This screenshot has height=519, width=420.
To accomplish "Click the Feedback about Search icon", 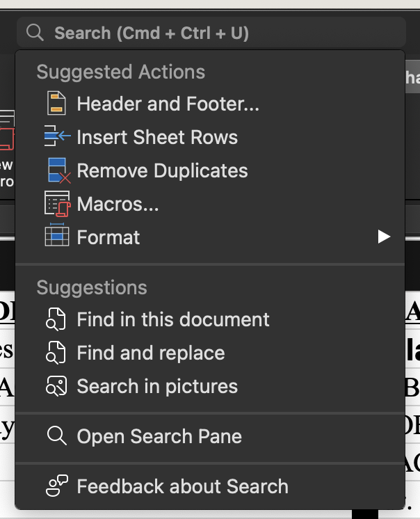I will 56,486.
